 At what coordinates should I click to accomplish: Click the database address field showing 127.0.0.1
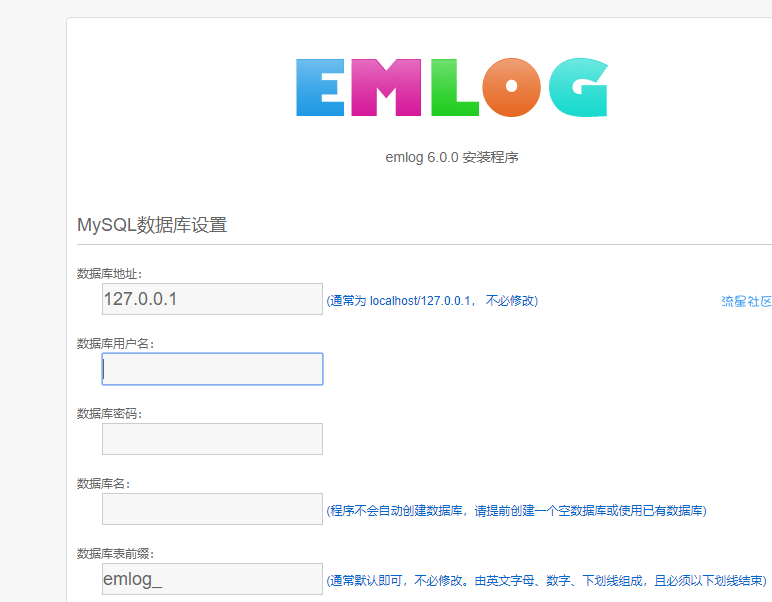point(212,299)
